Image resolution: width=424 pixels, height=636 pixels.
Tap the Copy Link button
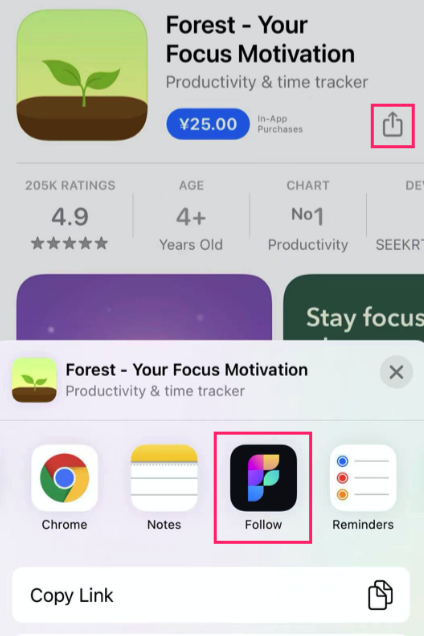click(211, 595)
